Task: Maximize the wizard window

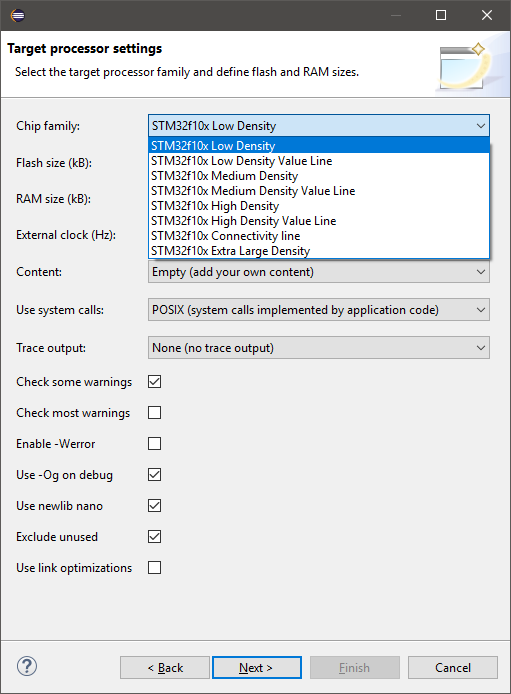Action: 441,15
